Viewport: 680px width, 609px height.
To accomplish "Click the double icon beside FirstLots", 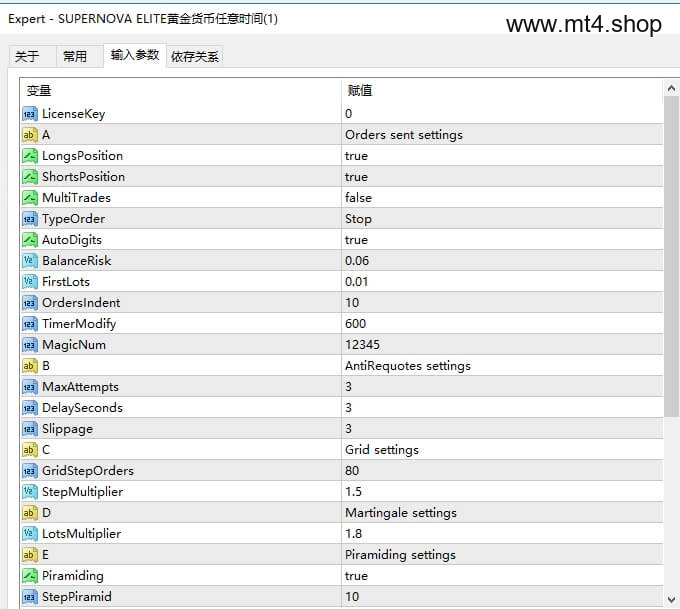I will [x=29, y=282].
